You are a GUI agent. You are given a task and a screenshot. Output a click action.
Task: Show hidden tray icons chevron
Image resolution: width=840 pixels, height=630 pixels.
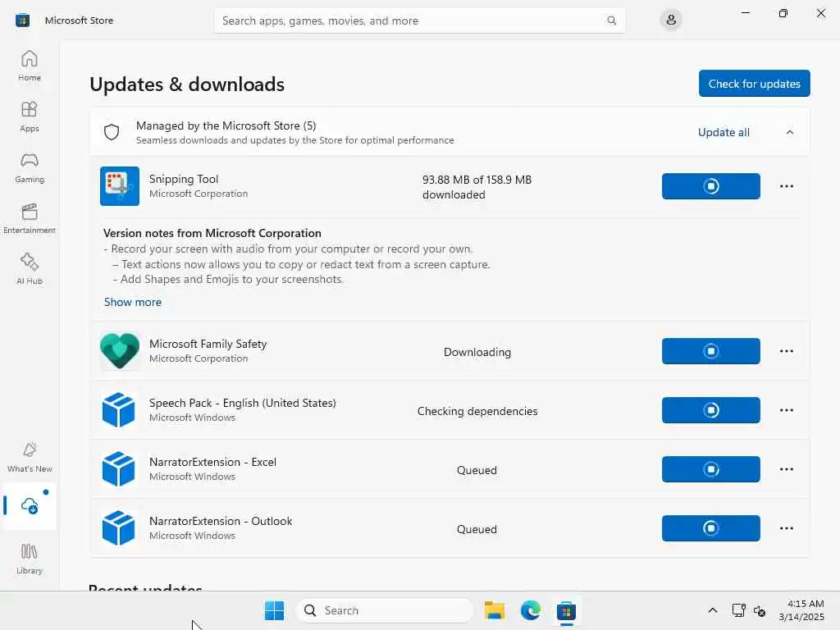(713, 610)
